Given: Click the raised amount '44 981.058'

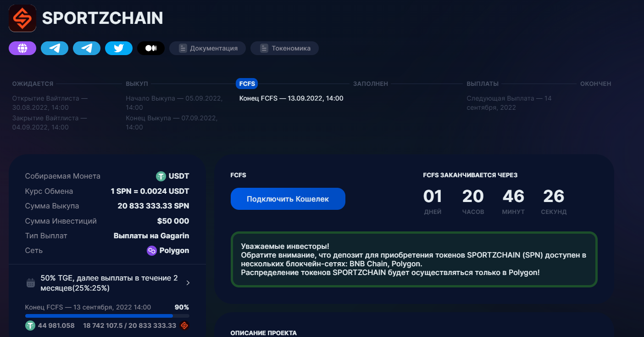Looking at the screenshot, I should [x=56, y=326].
